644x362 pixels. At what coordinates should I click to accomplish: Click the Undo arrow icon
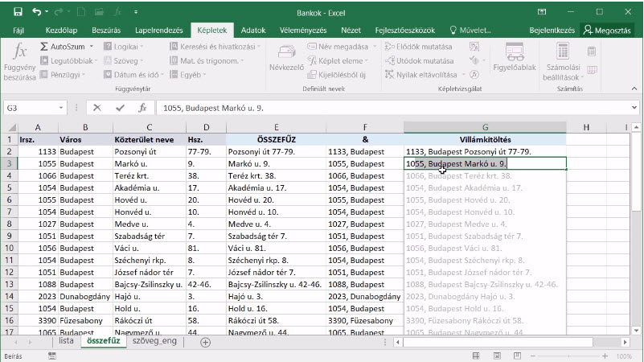click(x=36, y=12)
